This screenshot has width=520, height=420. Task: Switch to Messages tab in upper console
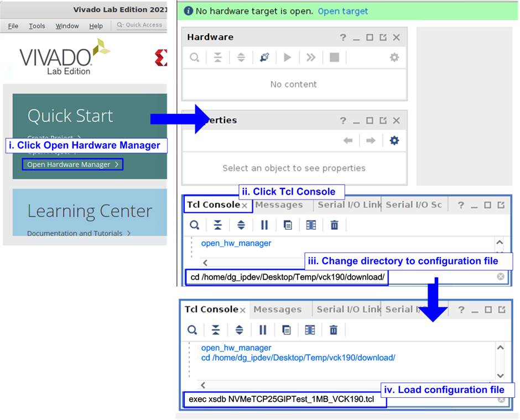point(279,205)
